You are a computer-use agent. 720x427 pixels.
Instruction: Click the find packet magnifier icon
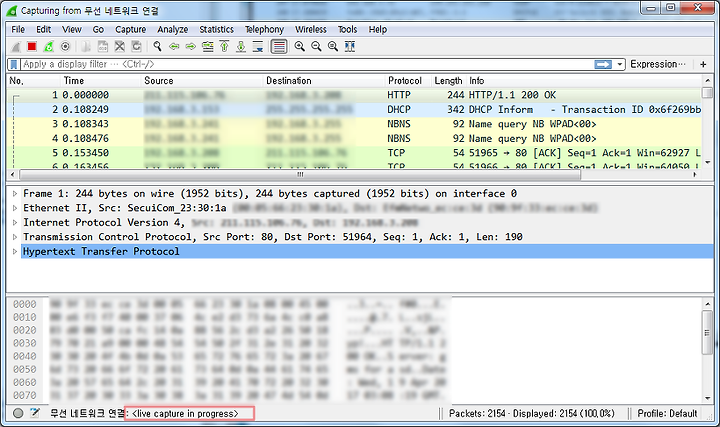[x=158, y=46]
